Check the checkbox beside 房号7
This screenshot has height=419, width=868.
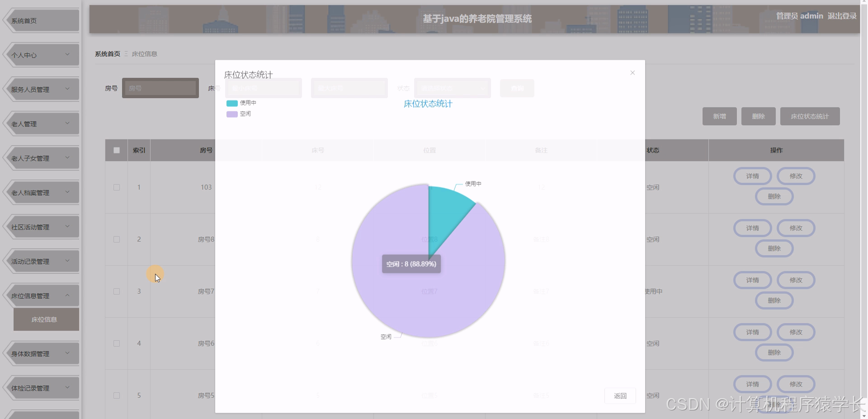tap(116, 291)
